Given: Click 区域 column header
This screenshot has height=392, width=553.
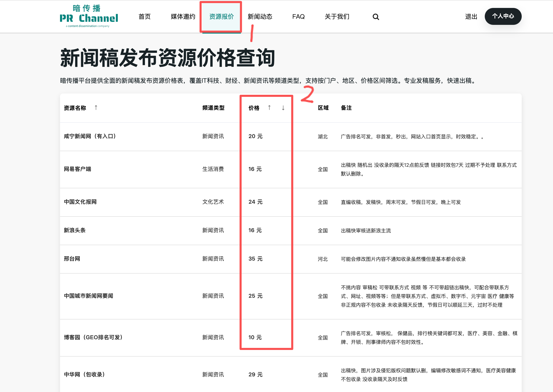Looking at the screenshot, I should 323,108.
